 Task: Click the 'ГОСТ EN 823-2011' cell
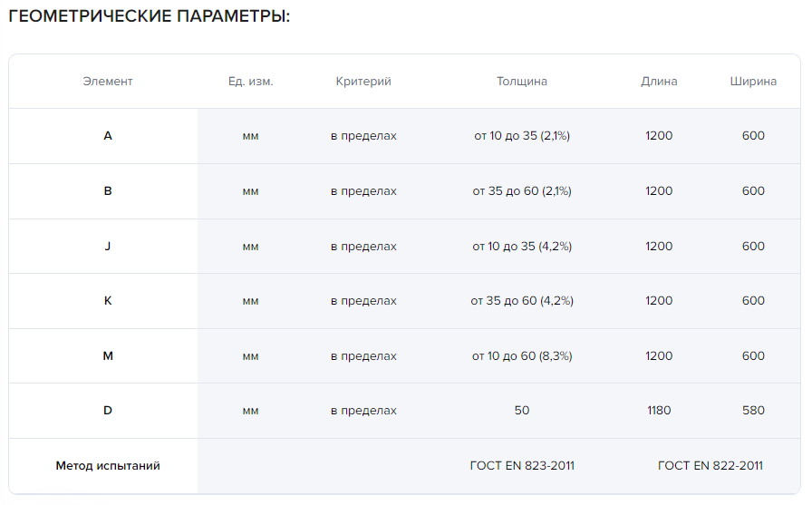pos(522,466)
